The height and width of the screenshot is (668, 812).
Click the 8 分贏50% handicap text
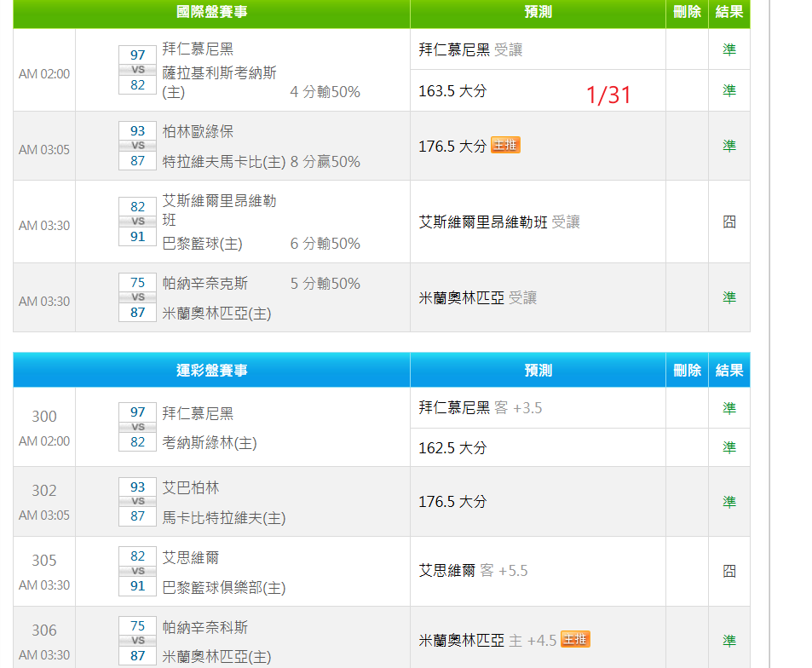325,162
